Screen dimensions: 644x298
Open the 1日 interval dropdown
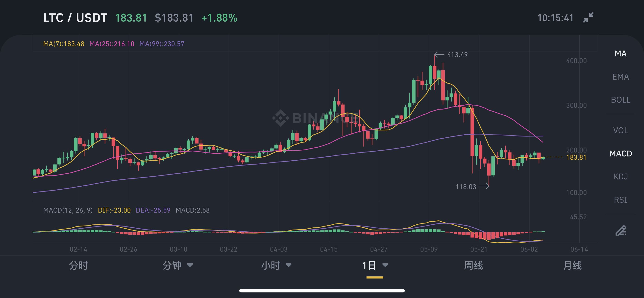pyautogui.click(x=375, y=265)
